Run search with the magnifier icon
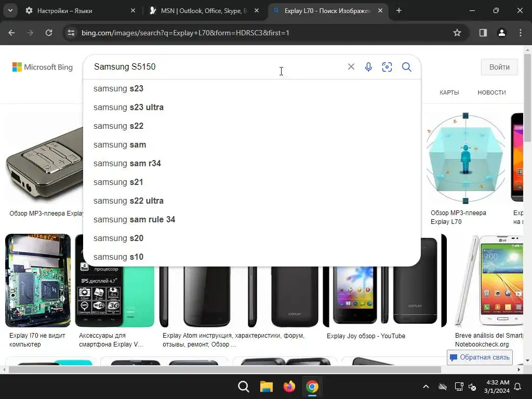 click(x=406, y=67)
